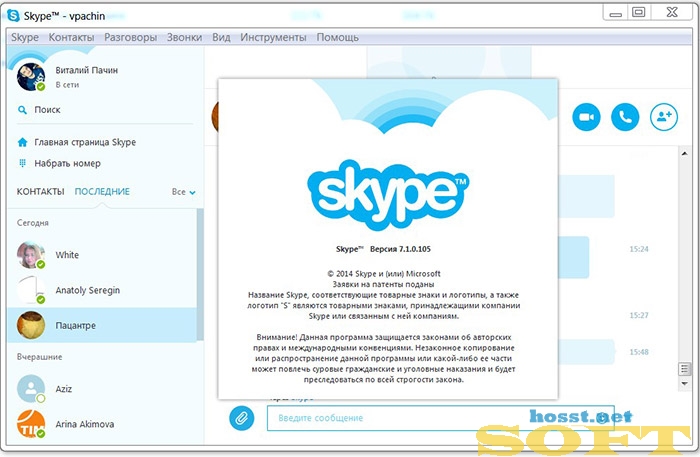
Task: Select the Arina Akimova conversation
Action: tap(102, 424)
